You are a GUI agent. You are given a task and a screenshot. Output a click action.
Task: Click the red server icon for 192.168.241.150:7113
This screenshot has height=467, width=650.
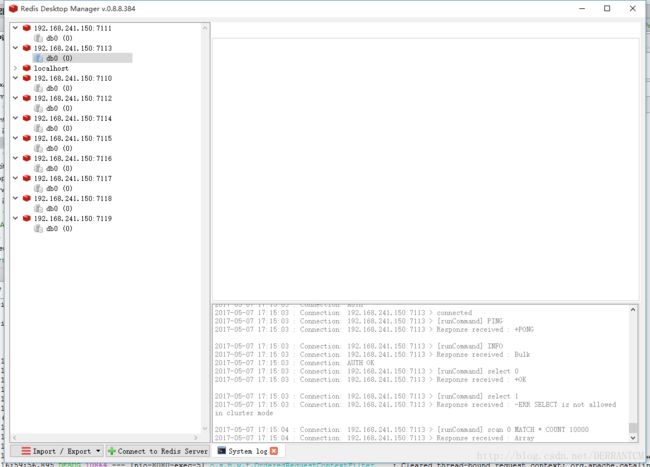tap(27, 48)
